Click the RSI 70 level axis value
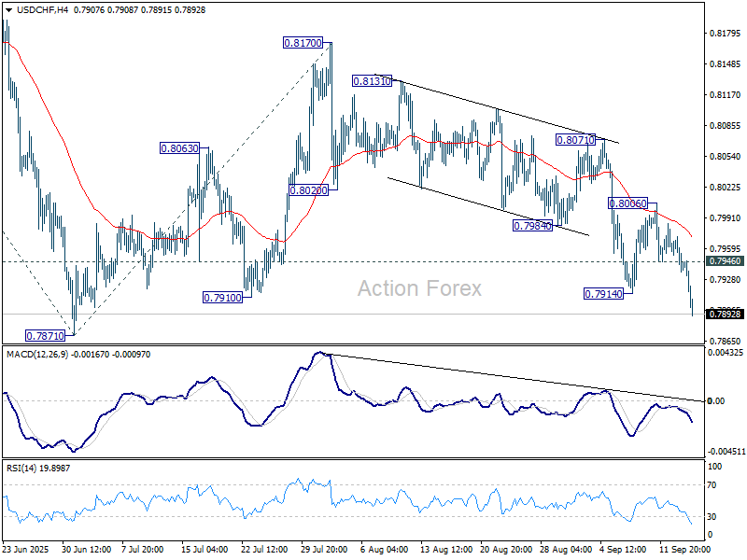Screen dimensions: 747x560 point(713,485)
